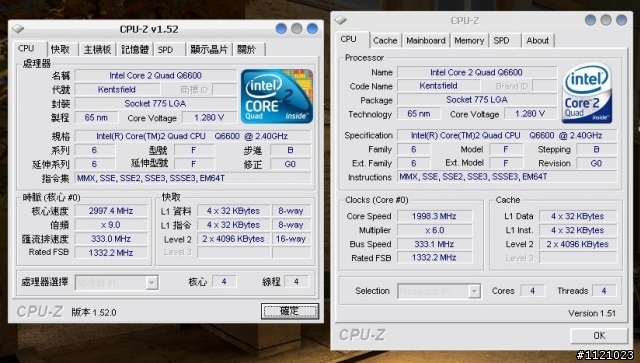Click the first blue button in the v1.52 title bar
This screenshot has height=363, width=640.
pyautogui.click(x=281, y=29)
